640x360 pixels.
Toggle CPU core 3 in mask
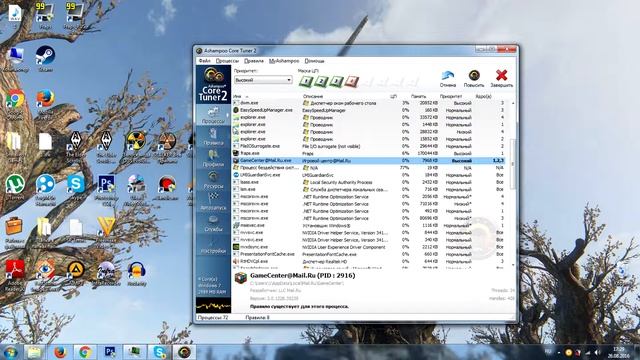[x=336, y=81]
